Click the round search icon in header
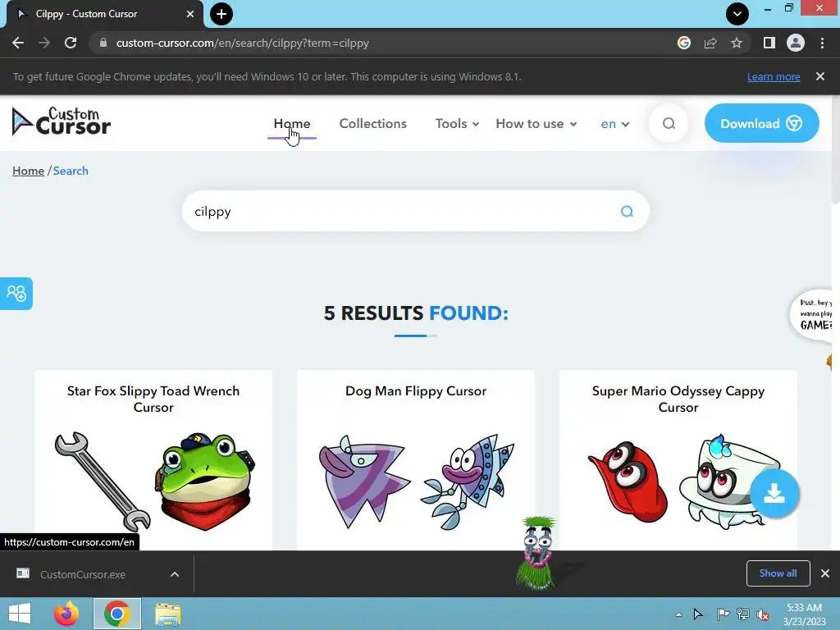The height and width of the screenshot is (630, 840). [669, 124]
